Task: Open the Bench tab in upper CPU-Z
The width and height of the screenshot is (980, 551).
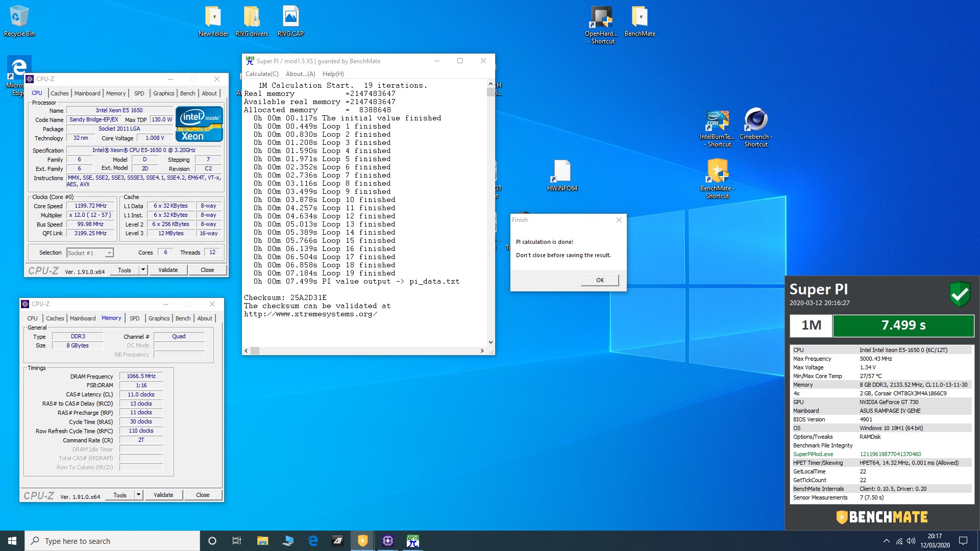Action: pyautogui.click(x=188, y=93)
